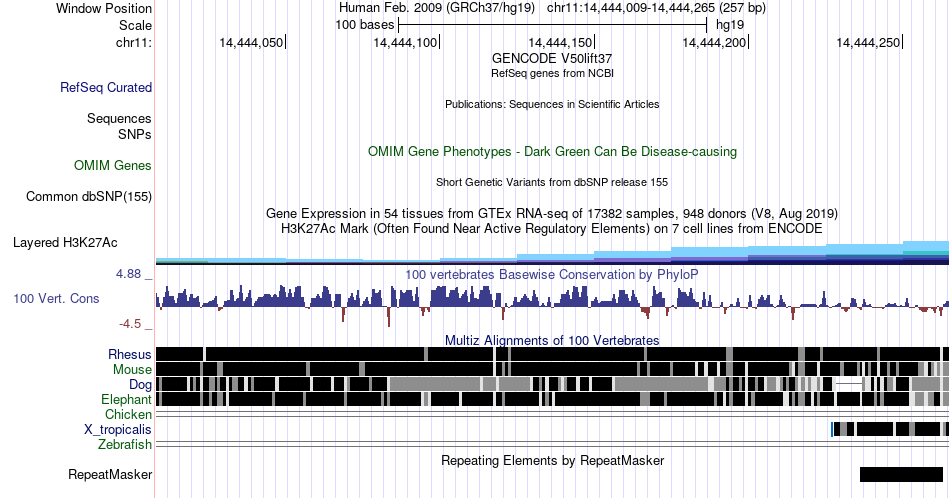Click the Sequences track label
The width and height of the screenshot is (950, 498).
pyautogui.click(x=119, y=118)
